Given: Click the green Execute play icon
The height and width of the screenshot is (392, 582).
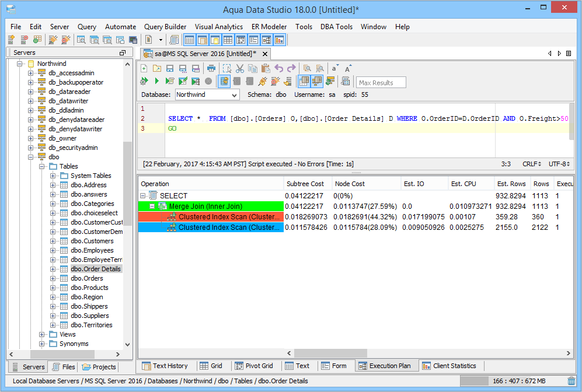Looking at the screenshot, I should (x=156, y=81).
